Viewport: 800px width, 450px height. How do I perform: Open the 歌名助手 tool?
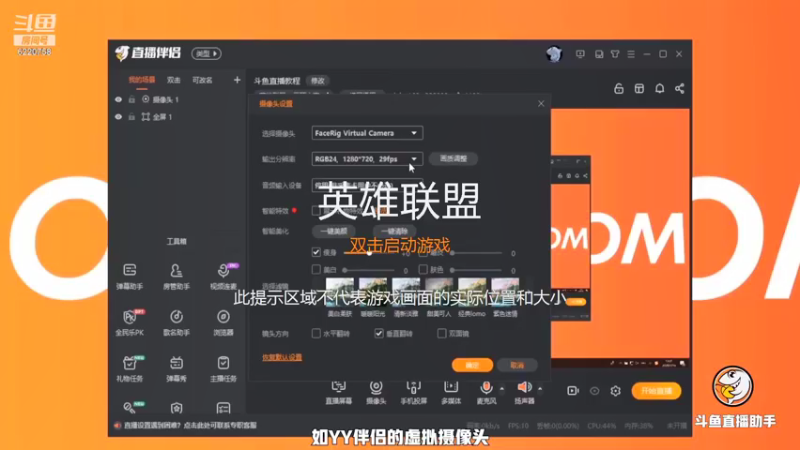[176, 322]
